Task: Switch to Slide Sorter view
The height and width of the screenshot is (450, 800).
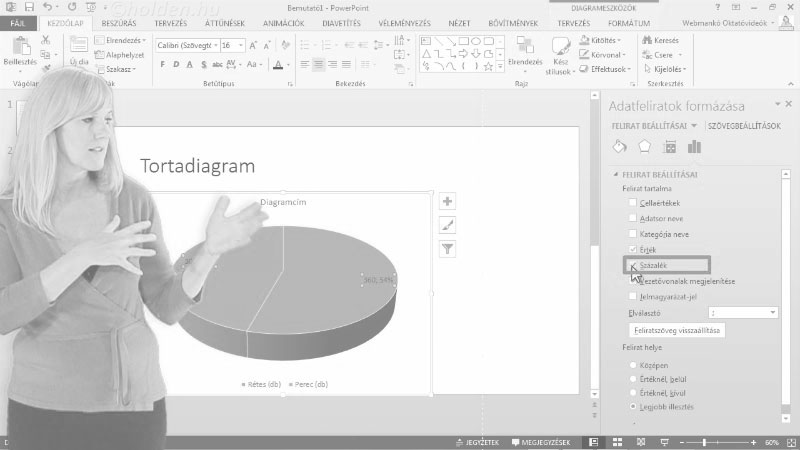Action: (617, 442)
